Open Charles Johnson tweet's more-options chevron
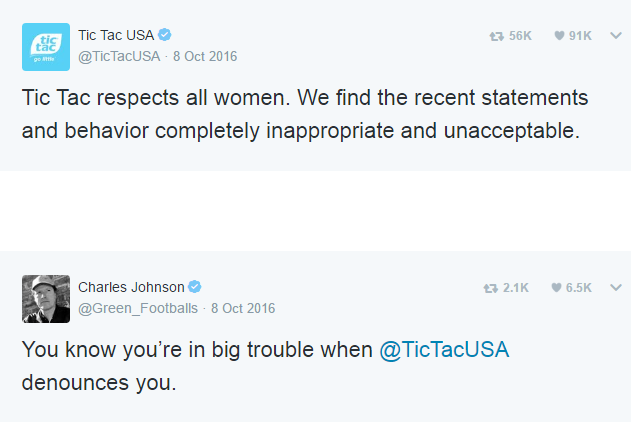Screen dimensions: 631x422 (616, 288)
